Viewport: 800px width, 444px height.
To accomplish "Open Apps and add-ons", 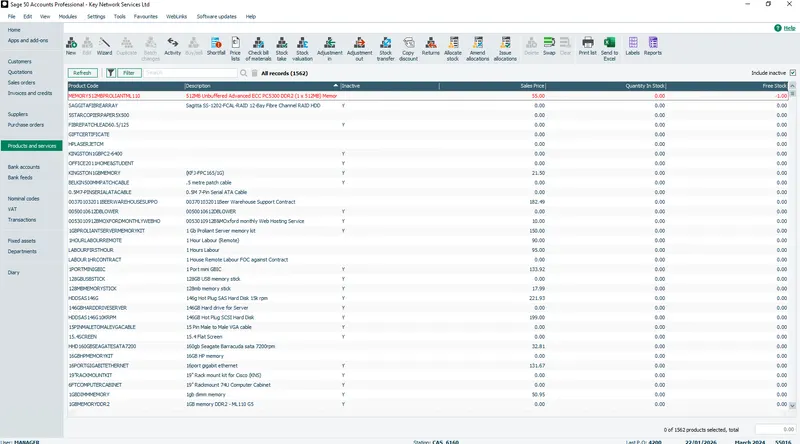I will click(28, 40).
